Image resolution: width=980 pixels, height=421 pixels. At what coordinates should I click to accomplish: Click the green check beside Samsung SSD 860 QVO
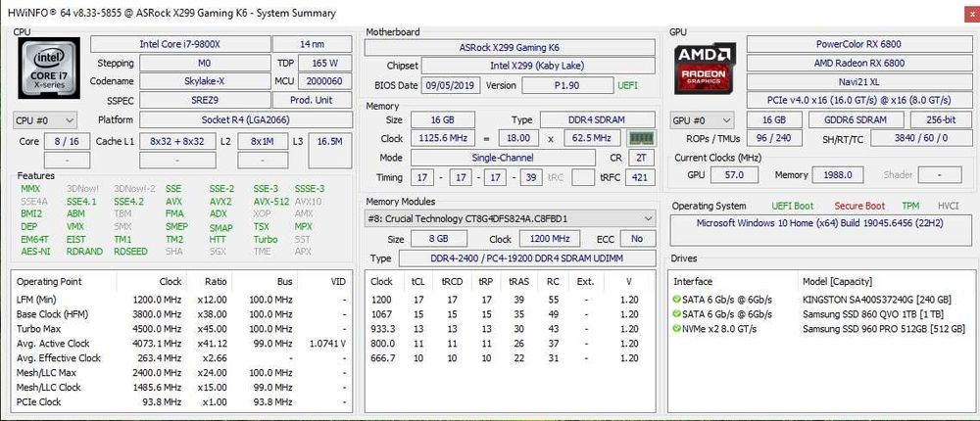(676, 313)
